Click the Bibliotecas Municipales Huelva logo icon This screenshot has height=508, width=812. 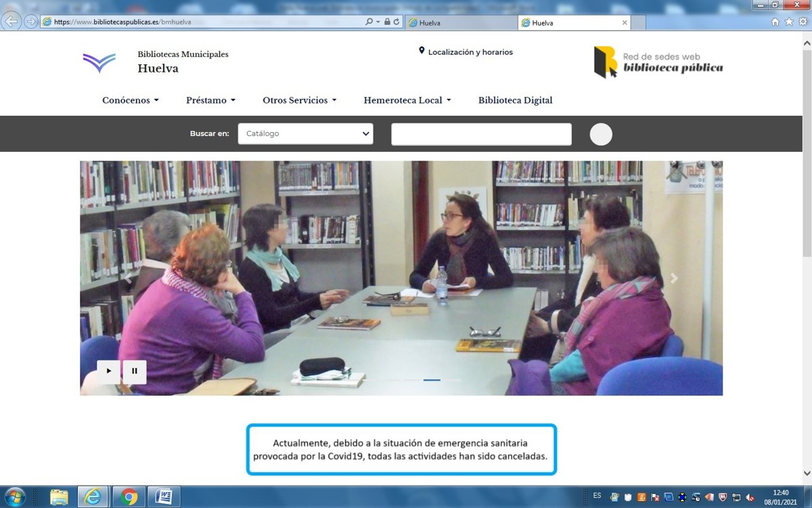click(99, 62)
